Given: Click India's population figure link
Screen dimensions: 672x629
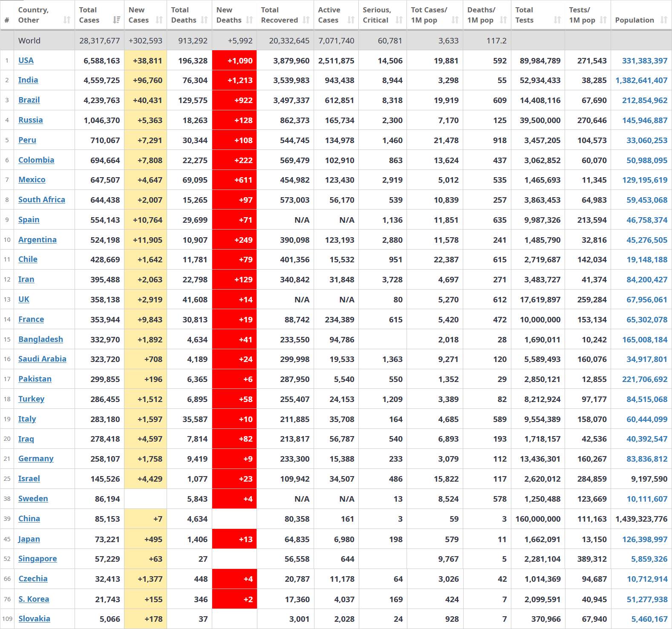Looking at the screenshot, I should point(641,80).
